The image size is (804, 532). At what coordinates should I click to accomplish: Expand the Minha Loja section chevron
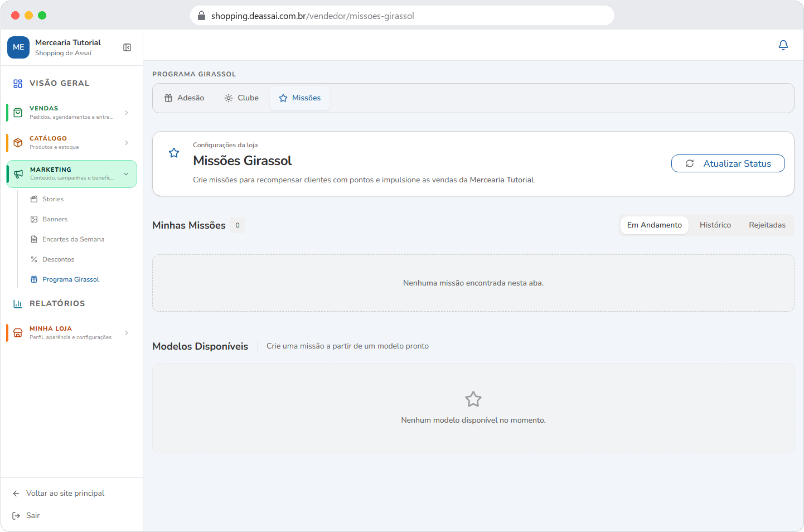(127, 333)
